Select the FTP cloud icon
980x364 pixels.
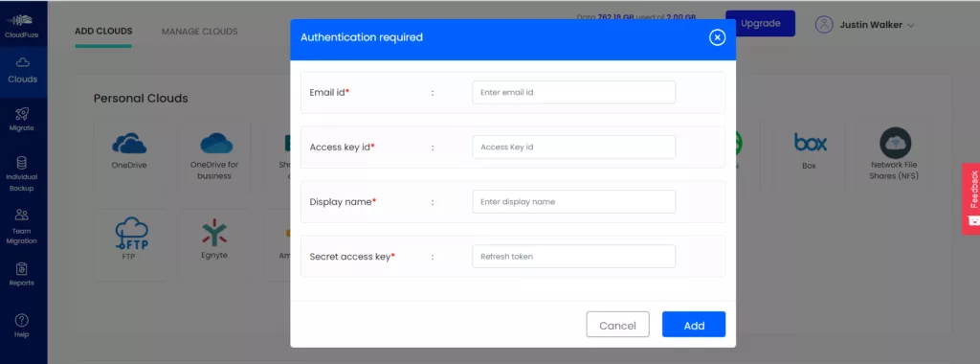131,233
